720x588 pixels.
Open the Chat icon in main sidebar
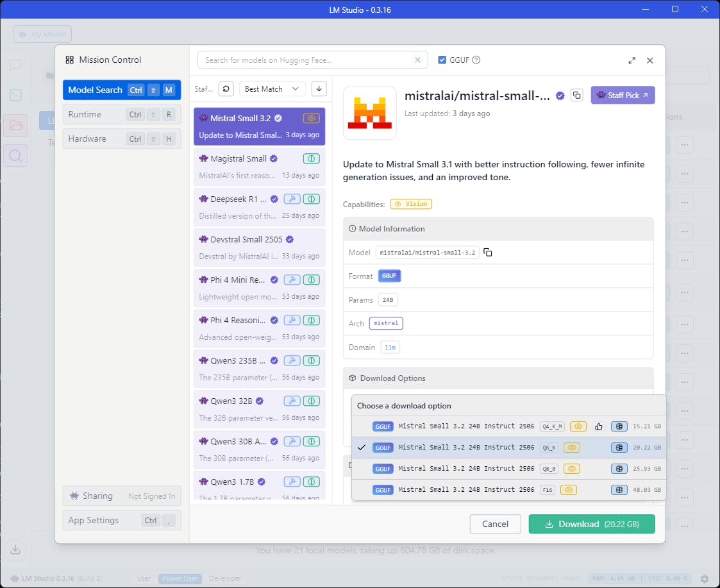pyautogui.click(x=15, y=65)
